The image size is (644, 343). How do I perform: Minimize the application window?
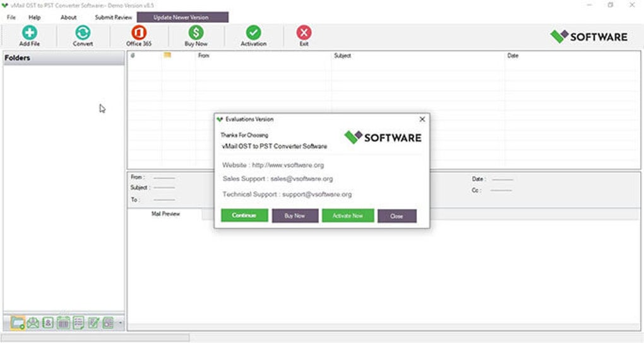(x=589, y=5)
